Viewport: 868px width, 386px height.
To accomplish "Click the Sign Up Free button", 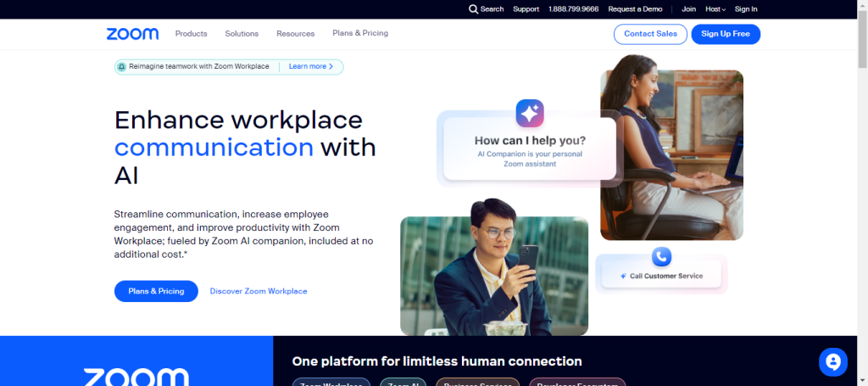I will [x=726, y=34].
